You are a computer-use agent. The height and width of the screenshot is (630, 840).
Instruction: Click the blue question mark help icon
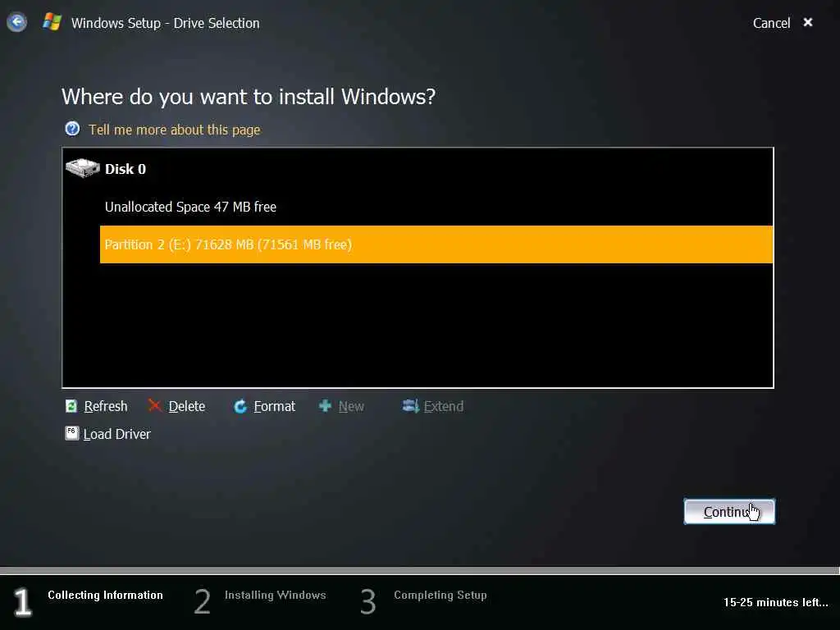click(x=72, y=129)
